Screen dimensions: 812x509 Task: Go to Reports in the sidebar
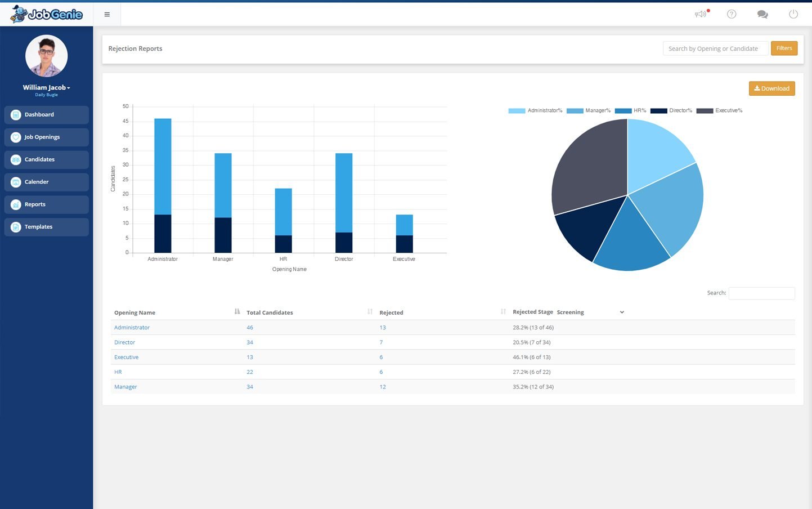click(x=46, y=204)
